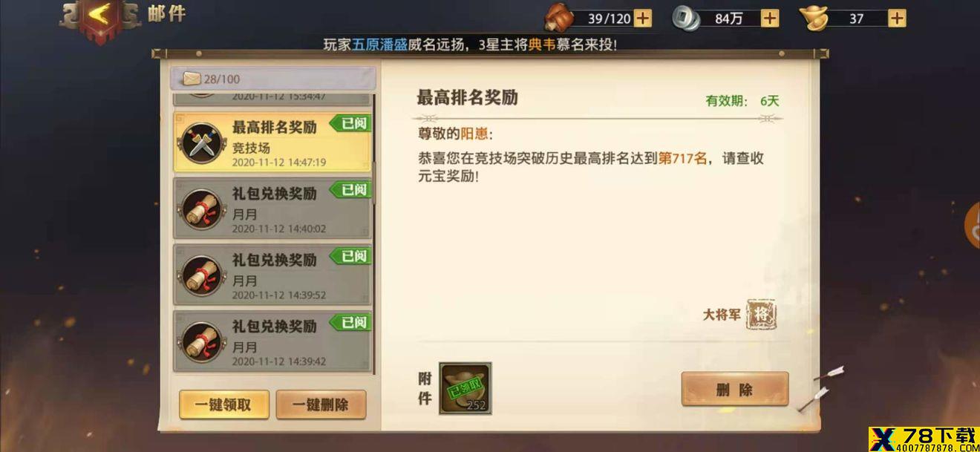
Task: Add gold ingots with plus next to 37
Action: coord(897,18)
